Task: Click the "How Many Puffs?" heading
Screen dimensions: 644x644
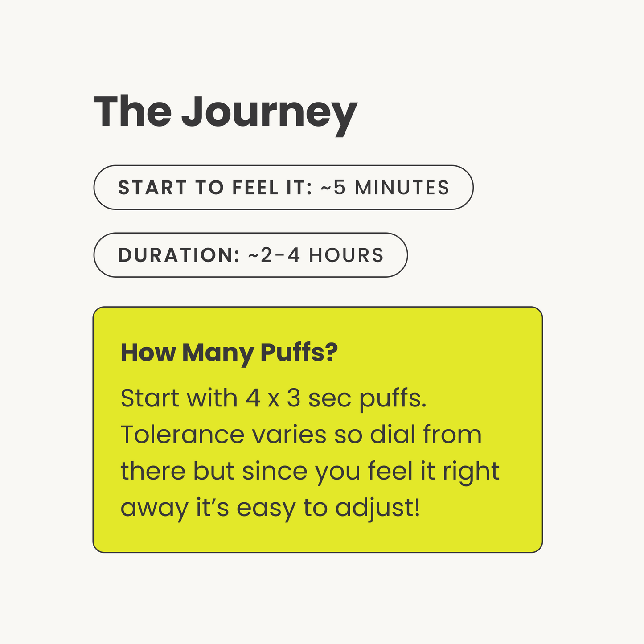Action: point(229,353)
